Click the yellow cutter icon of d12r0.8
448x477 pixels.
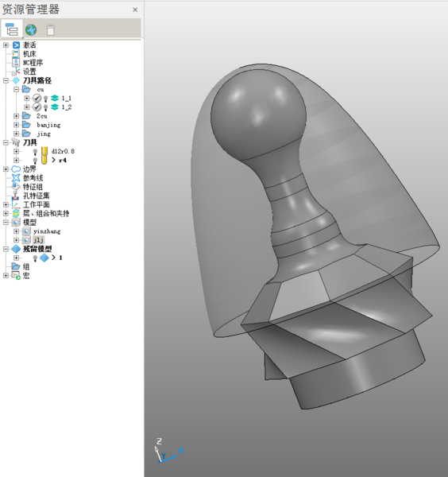pos(44,151)
